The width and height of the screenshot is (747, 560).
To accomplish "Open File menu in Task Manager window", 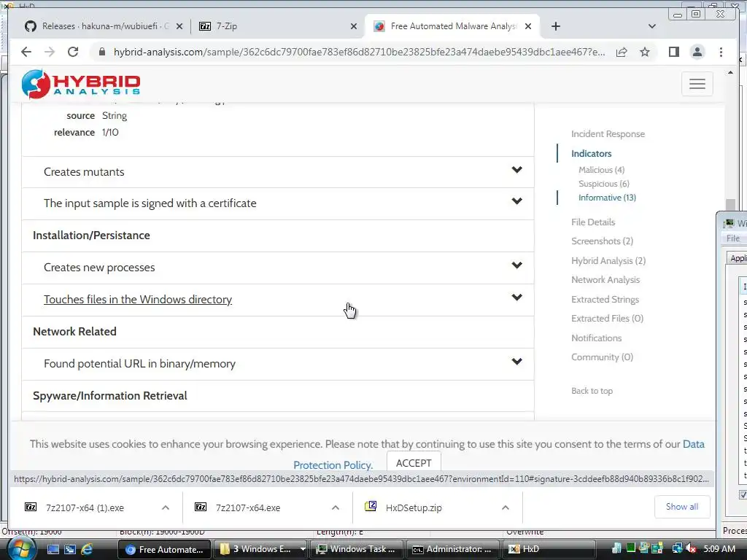I will pyautogui.click(x=732, y=238).
